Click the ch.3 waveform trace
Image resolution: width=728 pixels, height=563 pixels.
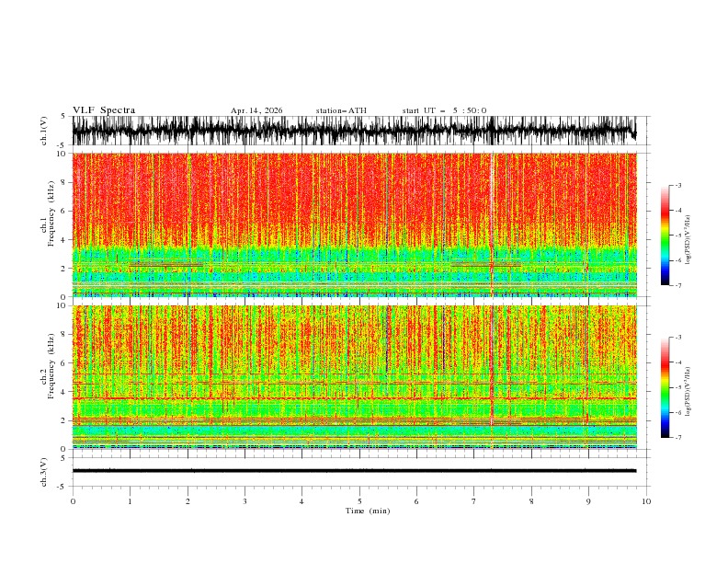[x=354, y=471]
